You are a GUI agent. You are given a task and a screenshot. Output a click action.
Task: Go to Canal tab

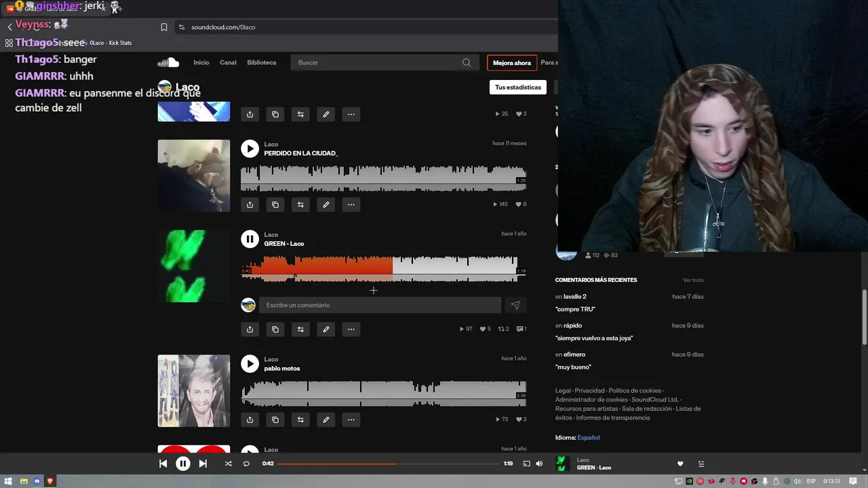pos(228,62)
